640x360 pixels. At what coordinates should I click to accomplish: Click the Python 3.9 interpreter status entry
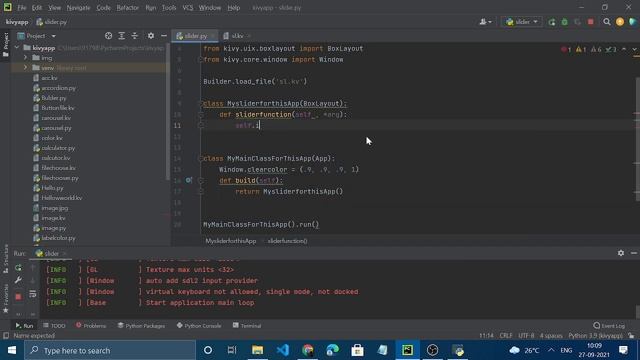pyautogui.click(x=596, y=336)
